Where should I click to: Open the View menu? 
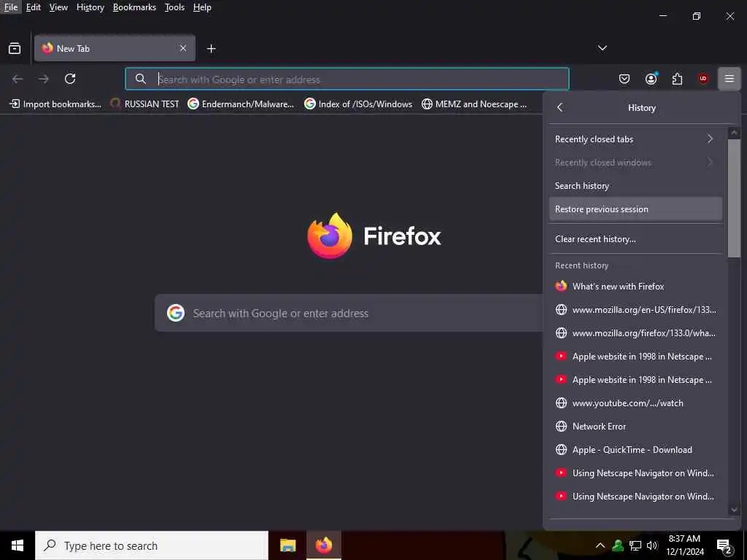[58, 7]
